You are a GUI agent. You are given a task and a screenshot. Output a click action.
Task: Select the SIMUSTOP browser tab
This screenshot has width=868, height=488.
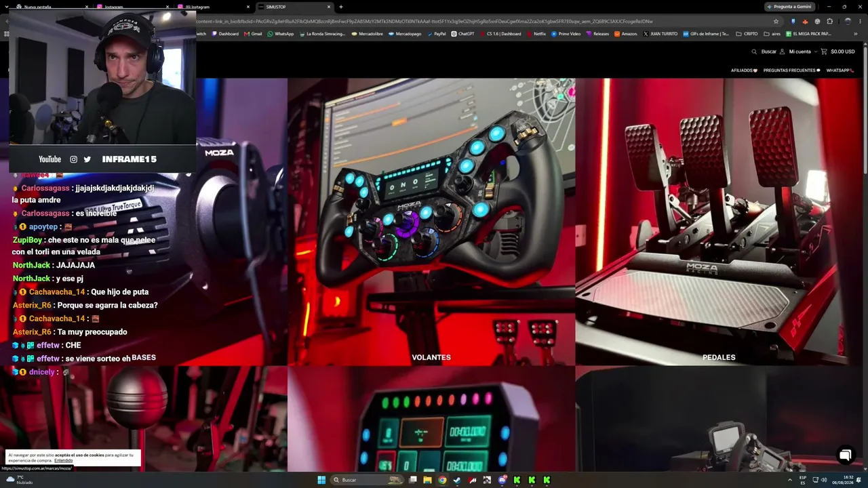[x=294, y=7]
